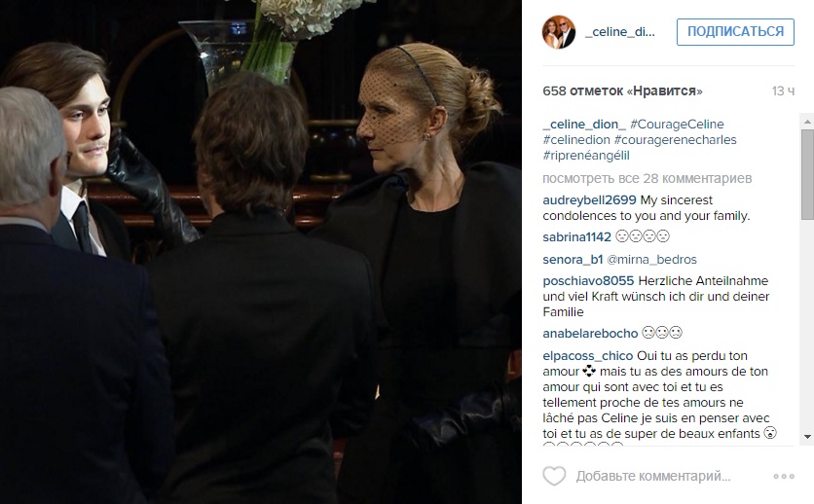814x504 pixels.
Task: Expand all 28 comments link
Action: [x=647, y=178]
